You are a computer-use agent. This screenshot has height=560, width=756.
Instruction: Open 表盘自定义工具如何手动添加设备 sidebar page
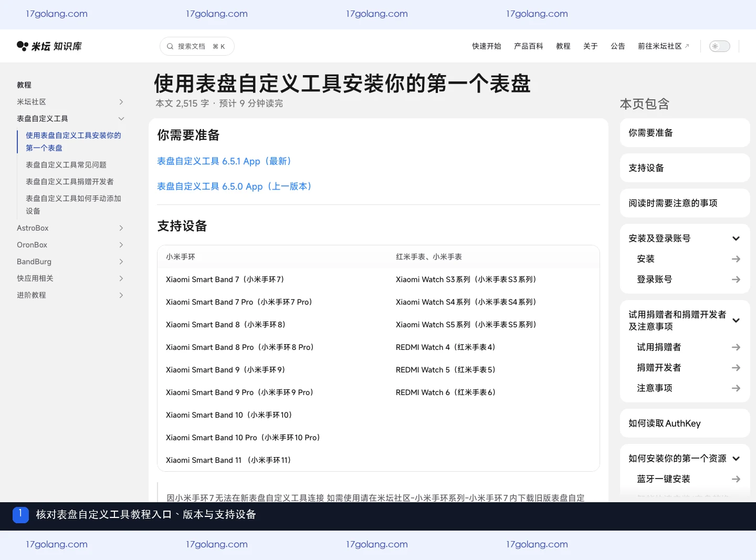click(x=73, y=205)
